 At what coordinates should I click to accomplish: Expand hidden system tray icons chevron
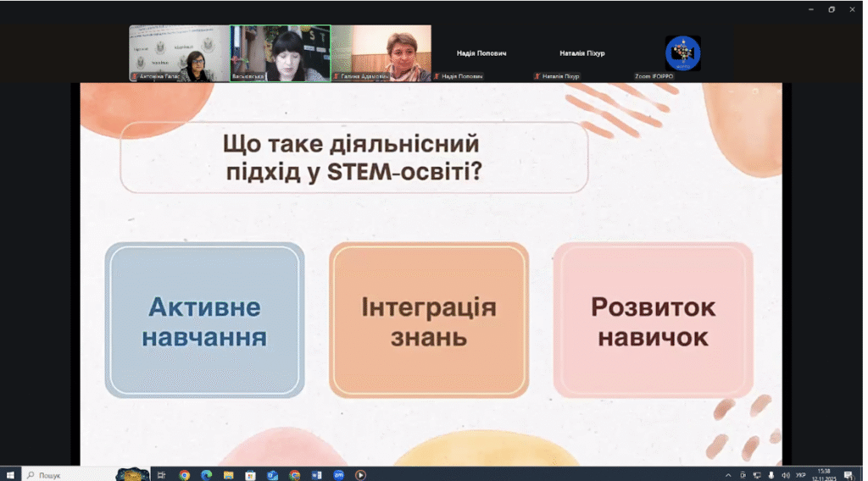pyautogui.click(x=728, y=475)
